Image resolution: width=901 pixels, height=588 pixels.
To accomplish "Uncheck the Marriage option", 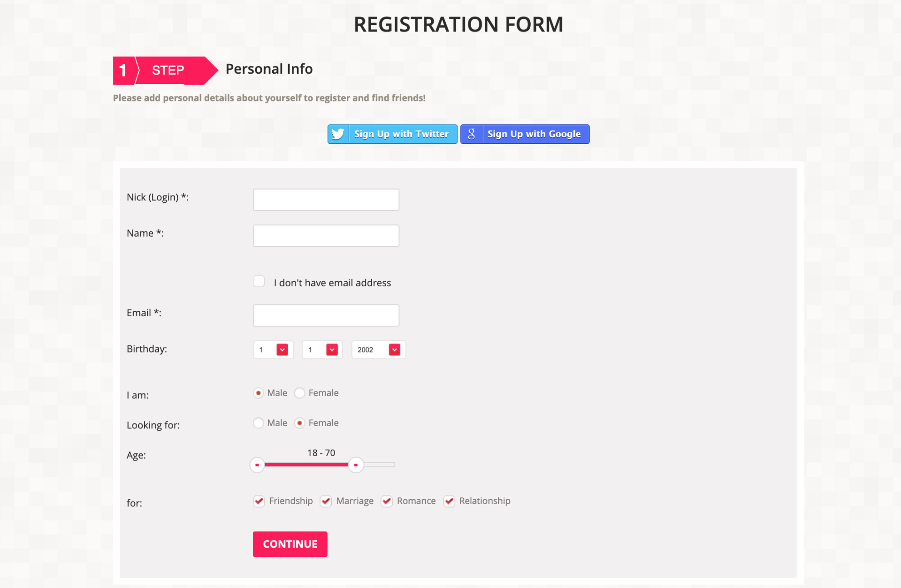I will [x=326, y=501].
